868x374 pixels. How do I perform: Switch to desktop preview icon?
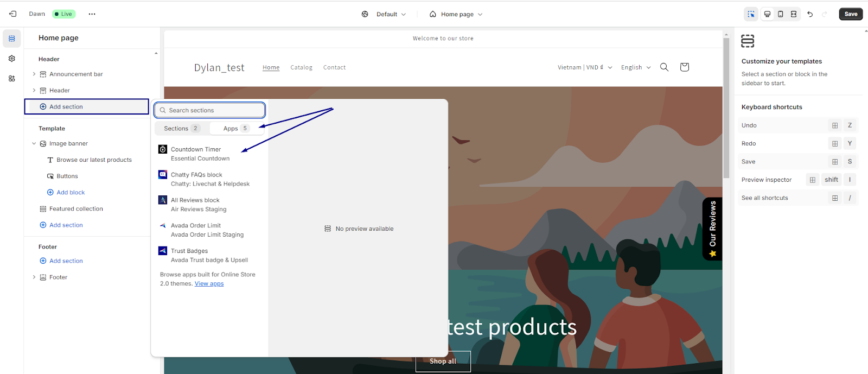(x=767, y=14)
